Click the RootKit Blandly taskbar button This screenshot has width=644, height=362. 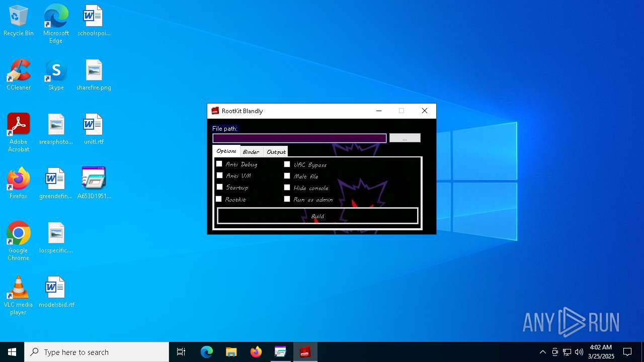click(305, 352)
